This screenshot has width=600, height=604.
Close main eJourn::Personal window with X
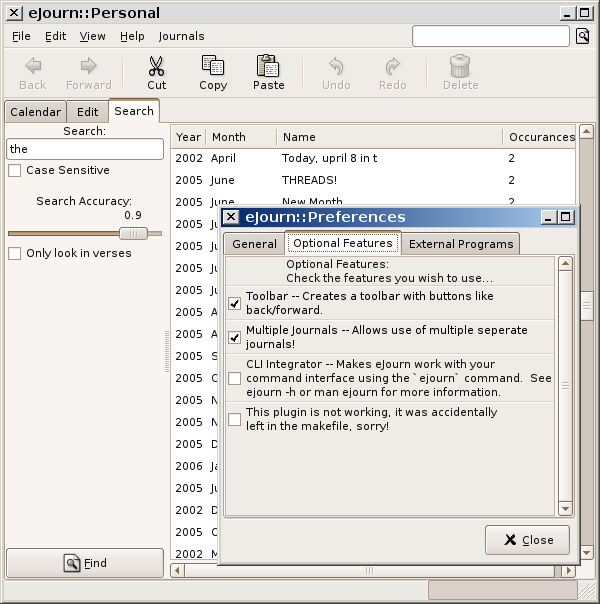pyautogui.click(x=14, y=13)
